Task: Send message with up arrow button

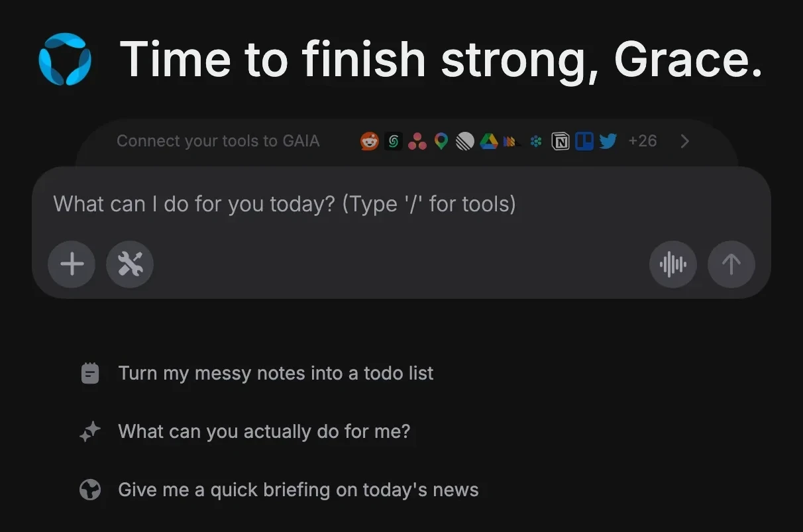Action: click(731, 264)
